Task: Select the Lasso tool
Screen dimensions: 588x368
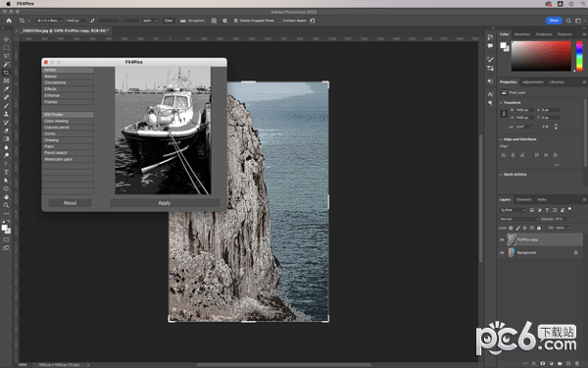Action: tap(7, 56)
